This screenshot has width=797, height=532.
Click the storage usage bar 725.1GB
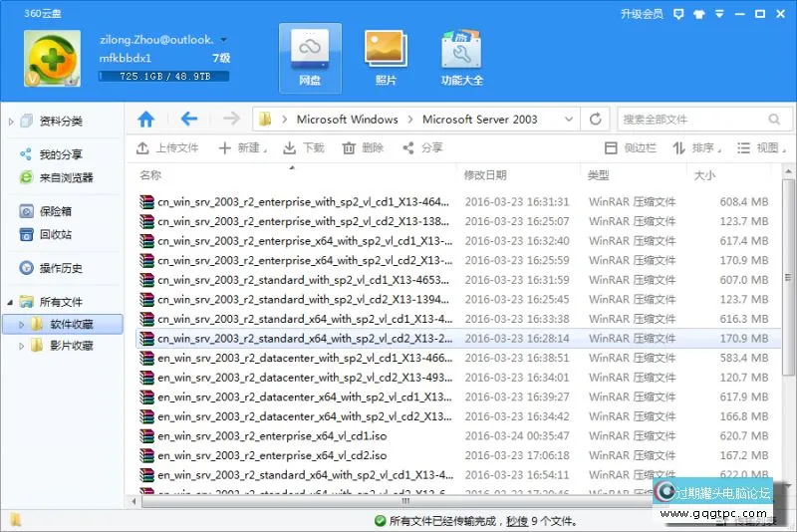[x=163, y=77]
